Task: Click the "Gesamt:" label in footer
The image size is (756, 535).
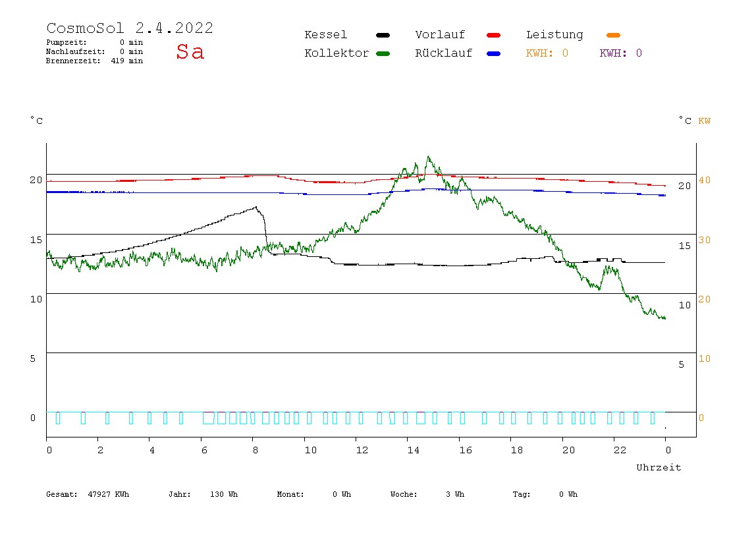Action: [x=62, y=494]
